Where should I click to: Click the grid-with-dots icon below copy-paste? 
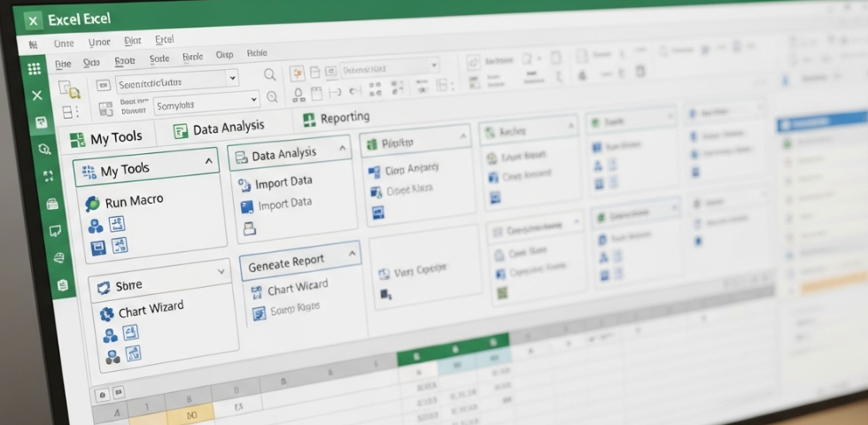point(70,112)
